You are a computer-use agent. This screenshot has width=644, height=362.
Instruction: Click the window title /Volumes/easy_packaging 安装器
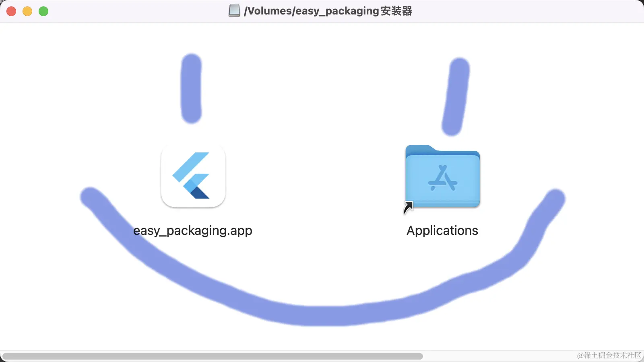[x=328, y=11]
